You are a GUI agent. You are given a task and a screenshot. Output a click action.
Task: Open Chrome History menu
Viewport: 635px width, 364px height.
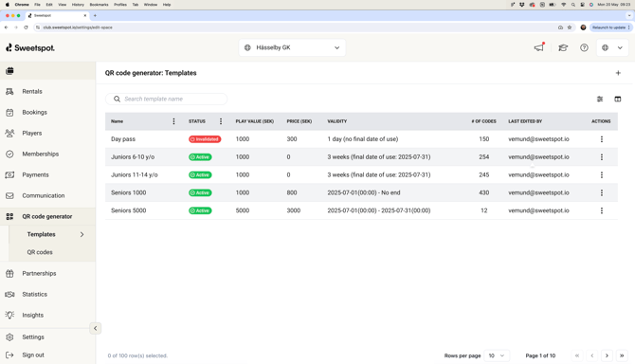[x=78, y=5]
